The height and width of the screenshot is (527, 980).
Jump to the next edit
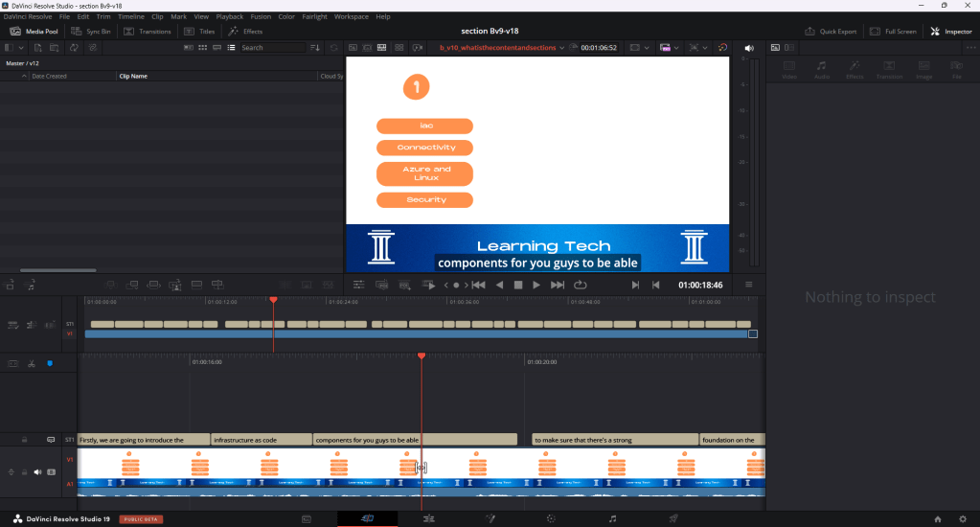[558, 286]
